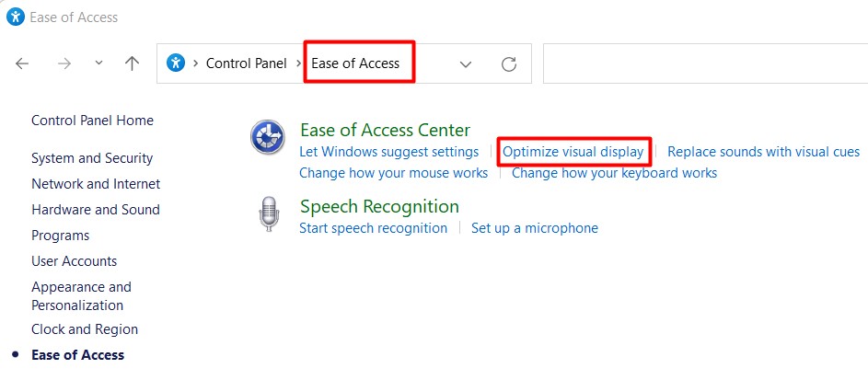868x380 pixels.
Task: Click the Ease of Access title bar icon
Action: pyautogui.click(x=14, y=17)
